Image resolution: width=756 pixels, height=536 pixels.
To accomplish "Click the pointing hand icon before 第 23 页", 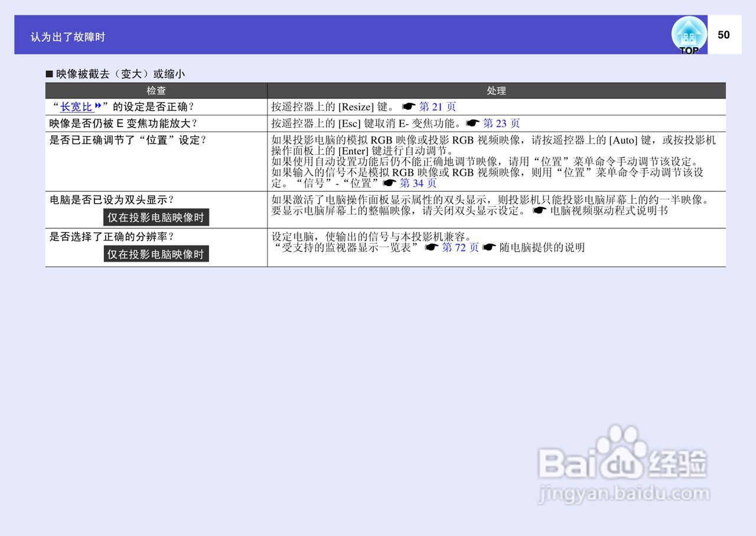I will pos(472,124).
